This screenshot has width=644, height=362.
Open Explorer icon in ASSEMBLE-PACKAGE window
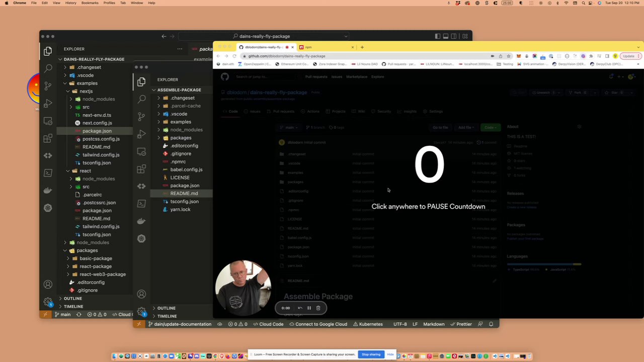coord(141,81)
